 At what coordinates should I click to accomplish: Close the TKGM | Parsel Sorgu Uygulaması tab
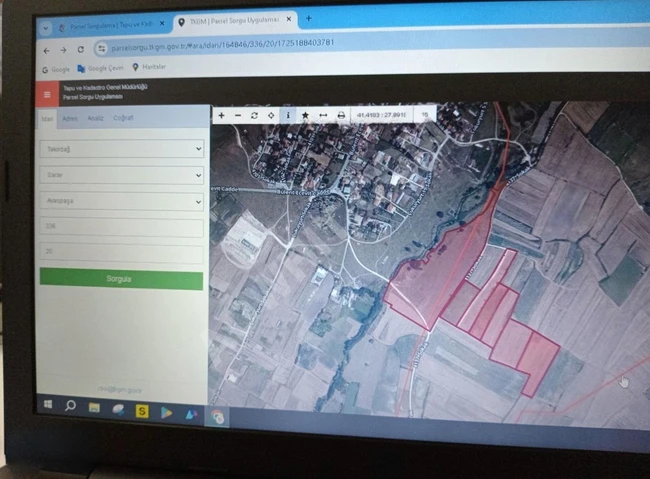click(289, 19)
